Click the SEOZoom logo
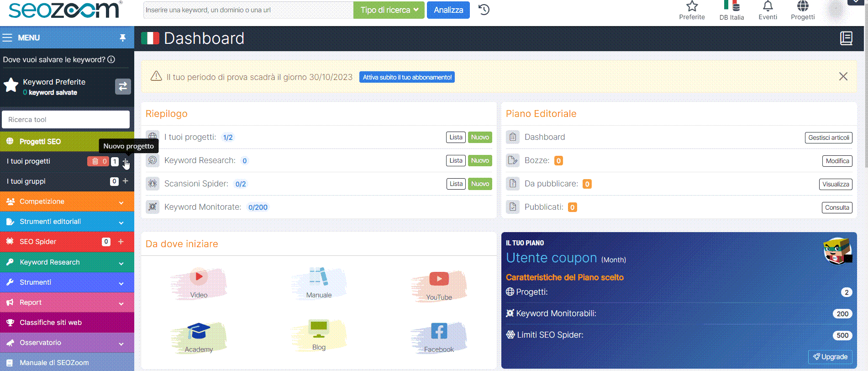 pos(65,10)
